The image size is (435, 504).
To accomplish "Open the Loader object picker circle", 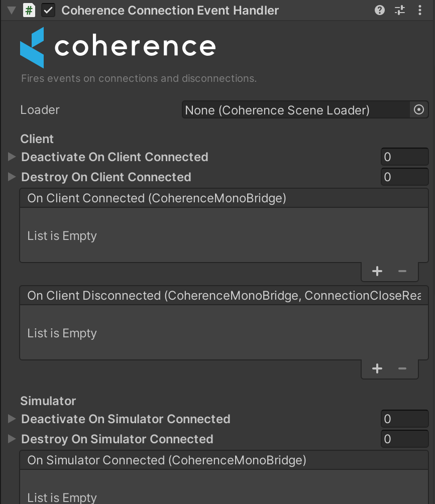I will [x=419, y=110].
